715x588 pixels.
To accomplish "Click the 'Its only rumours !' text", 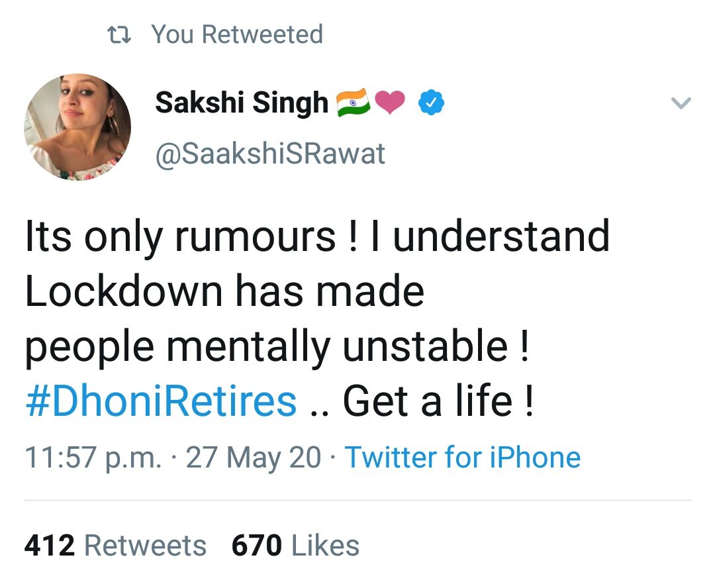I will [191, 237].
